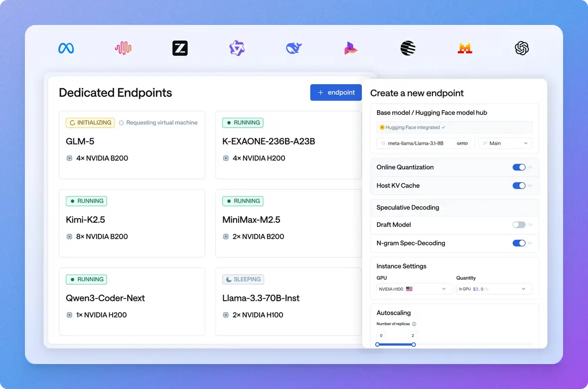
Task: Open the Kimi-K2.5 endpoint
Action: 132,223
